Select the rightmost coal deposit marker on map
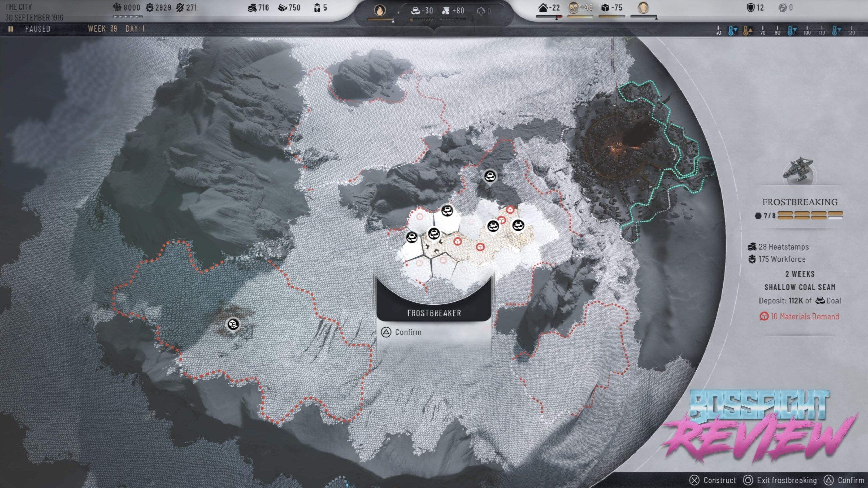 click(x=518, y=225)
